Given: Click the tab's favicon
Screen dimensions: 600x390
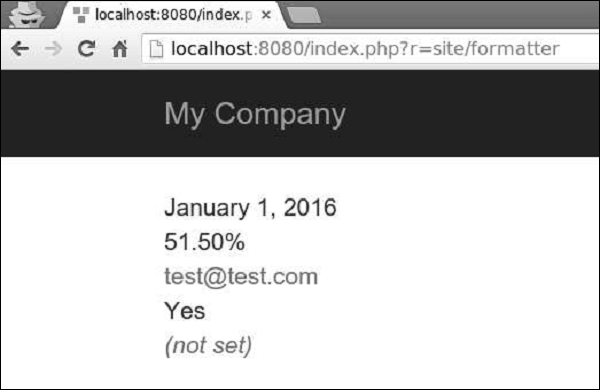Looking at the screenshot, I should 81,15.
